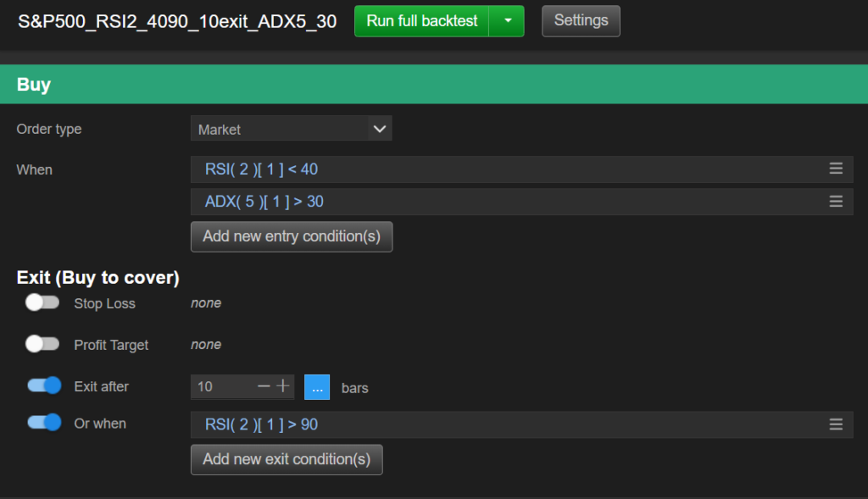Turn on the Profit Target toggle
Screen dimensions: 868x499
pos(42,344)
